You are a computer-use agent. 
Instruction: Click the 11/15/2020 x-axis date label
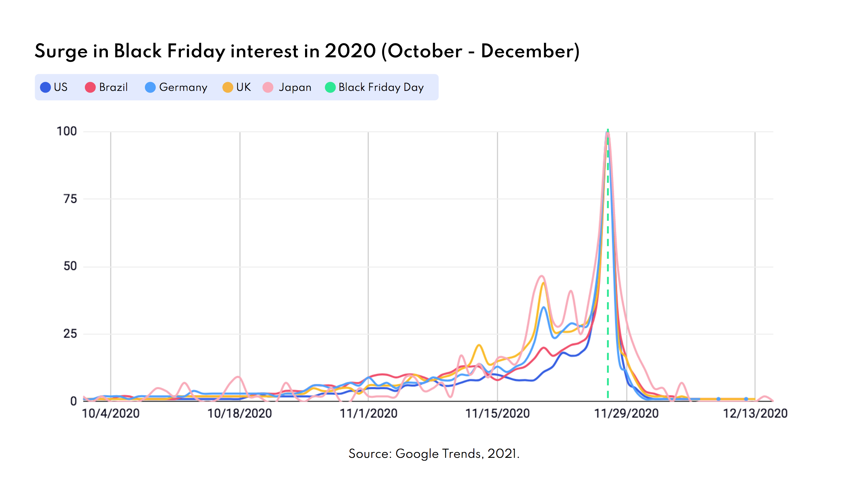coord(497,413)
